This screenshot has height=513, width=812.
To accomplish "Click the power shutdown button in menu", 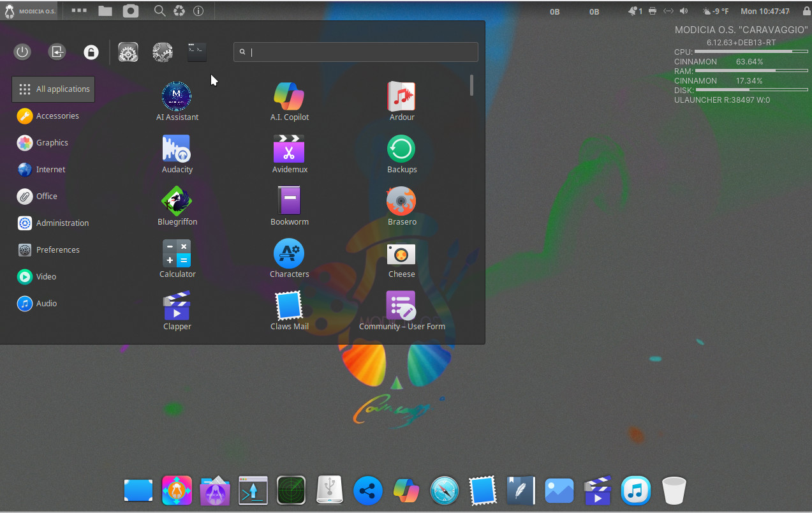I will 22,52.
